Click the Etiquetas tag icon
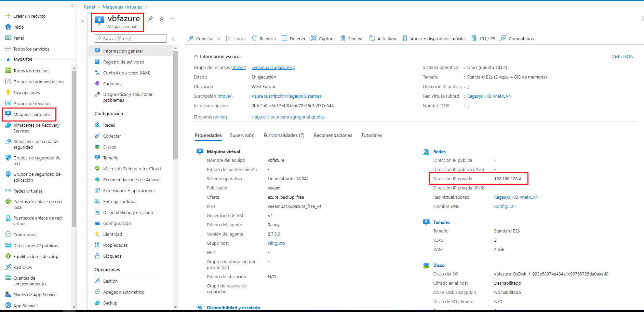 click(97, 84)
